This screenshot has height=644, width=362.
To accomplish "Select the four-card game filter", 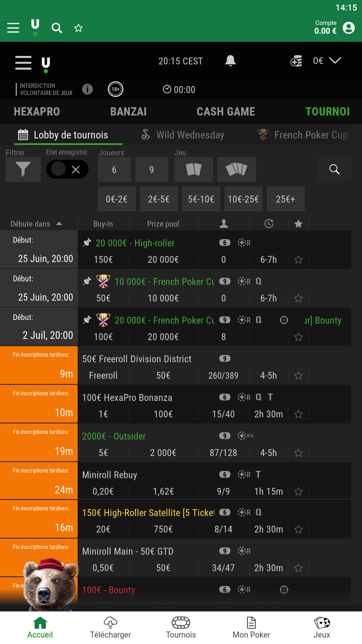I will click(x=237, y=169).
